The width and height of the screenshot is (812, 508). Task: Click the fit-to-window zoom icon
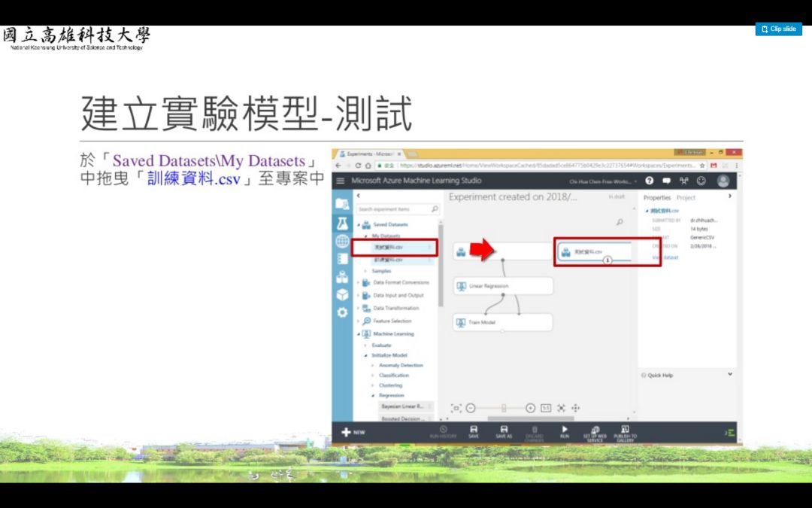tap(456, 408)
